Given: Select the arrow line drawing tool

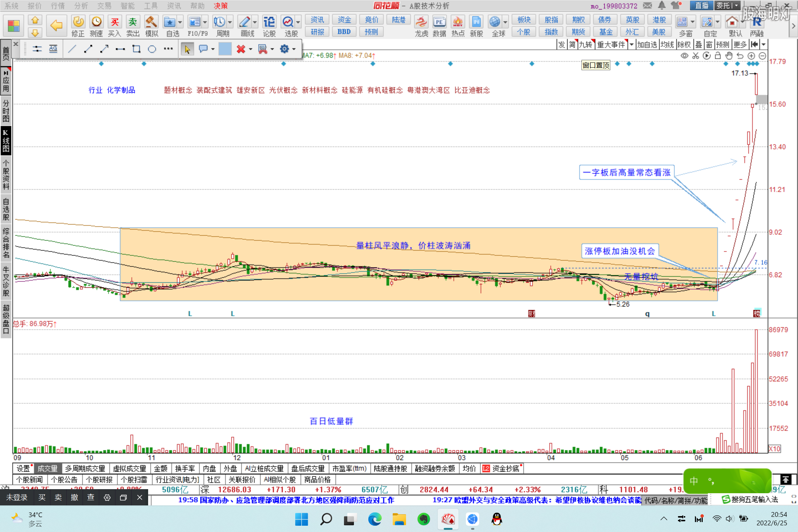Looking at the screenshot, I should point(104,49).
